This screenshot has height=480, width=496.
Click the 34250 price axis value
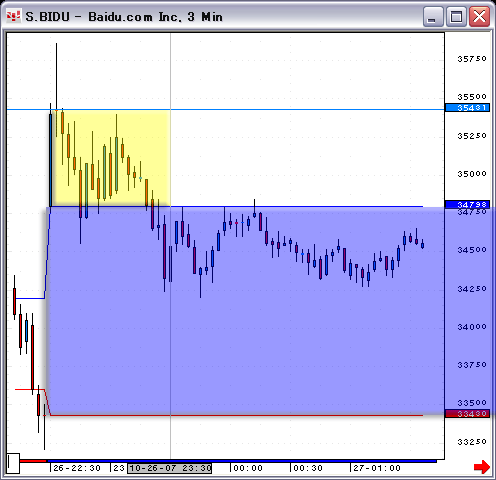(x=472, y=289)
